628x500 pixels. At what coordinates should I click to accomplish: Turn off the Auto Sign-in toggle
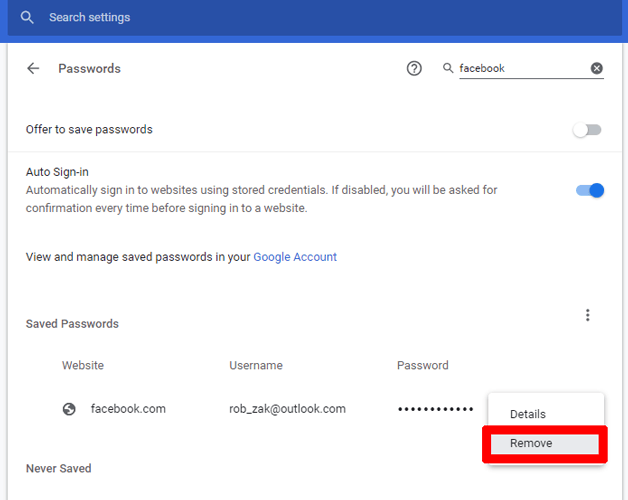pyautogui.click(x=590, y=190)
